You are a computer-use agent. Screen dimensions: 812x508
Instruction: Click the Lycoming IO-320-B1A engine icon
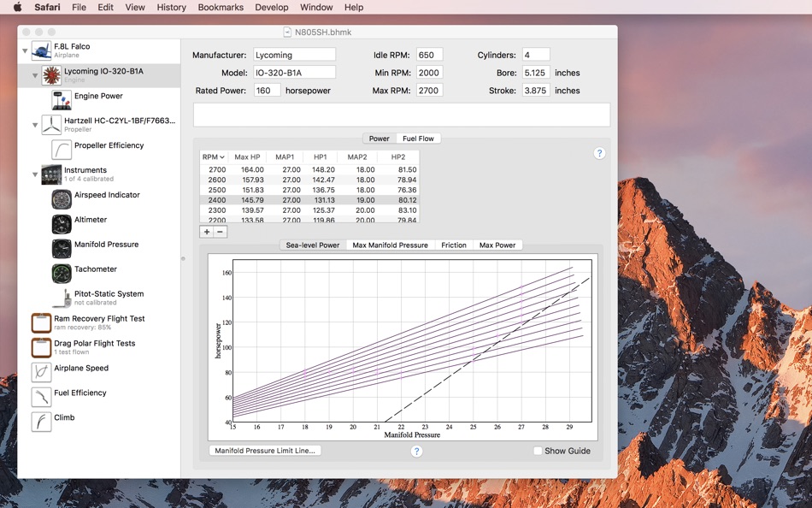(51, 75)
